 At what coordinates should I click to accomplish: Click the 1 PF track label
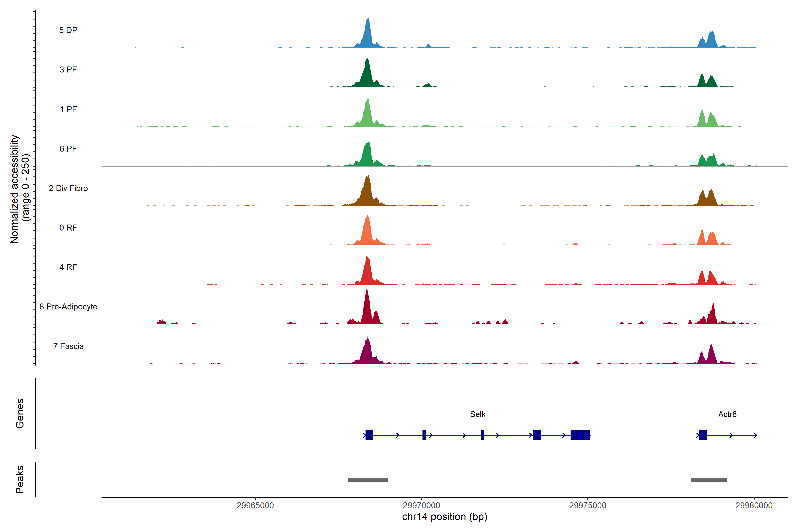click(x=68, y=109)
